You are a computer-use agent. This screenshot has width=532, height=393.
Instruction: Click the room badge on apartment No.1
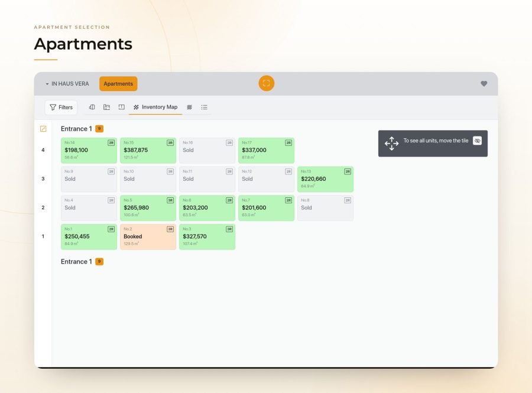click(111, 229)
